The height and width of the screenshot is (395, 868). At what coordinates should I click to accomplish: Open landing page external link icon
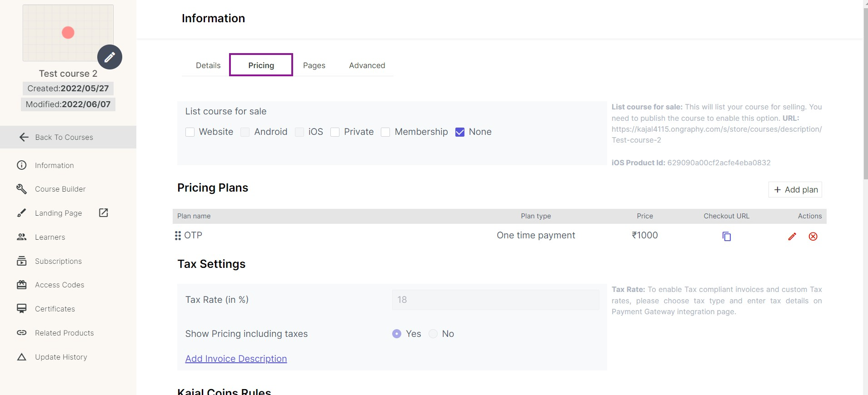104,213
